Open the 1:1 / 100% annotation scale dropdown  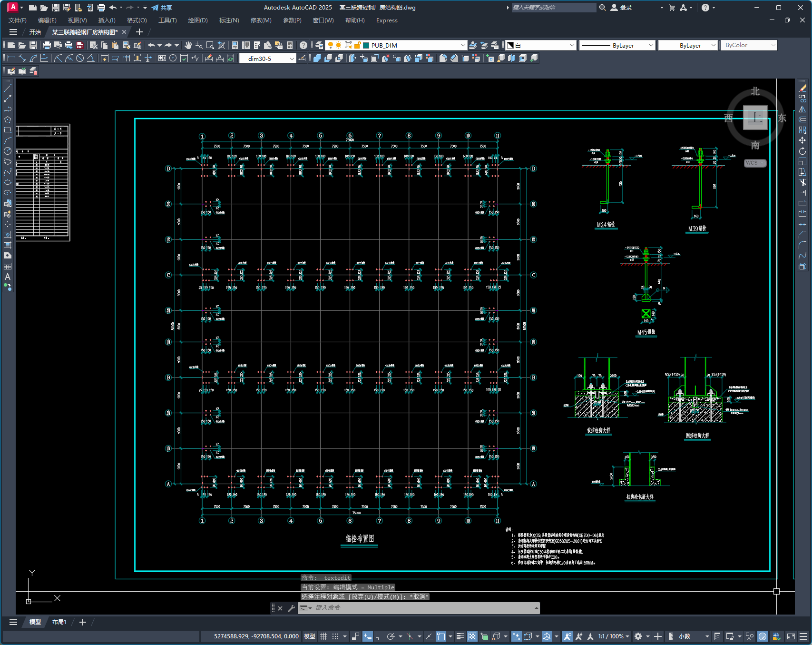click(614, 636)
